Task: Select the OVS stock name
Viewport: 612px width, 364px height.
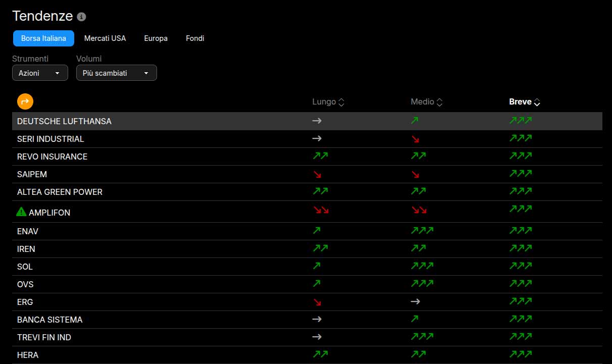Action: (25, 284)
